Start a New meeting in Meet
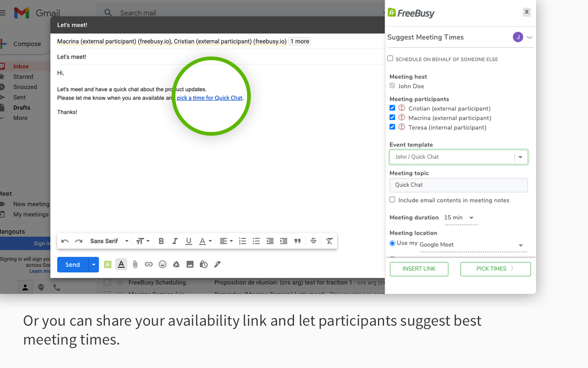The width and height of the screenshot is (588, 368). coord(31,204)
